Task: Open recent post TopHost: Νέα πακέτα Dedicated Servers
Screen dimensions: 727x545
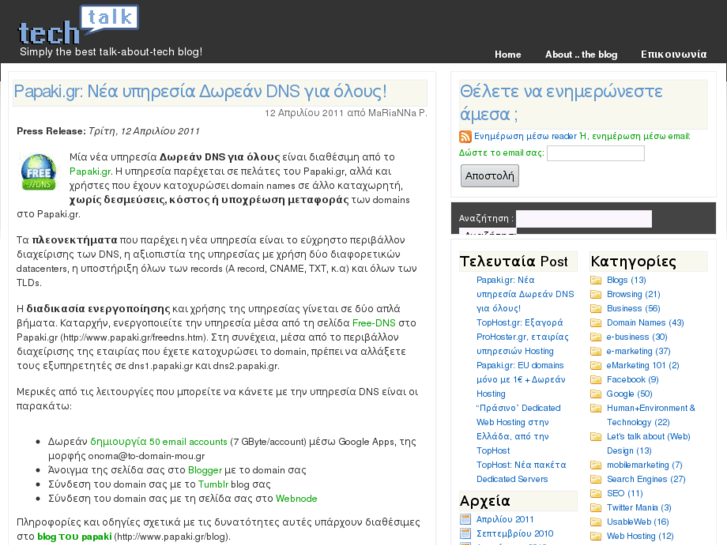Action: coord(521,472)
